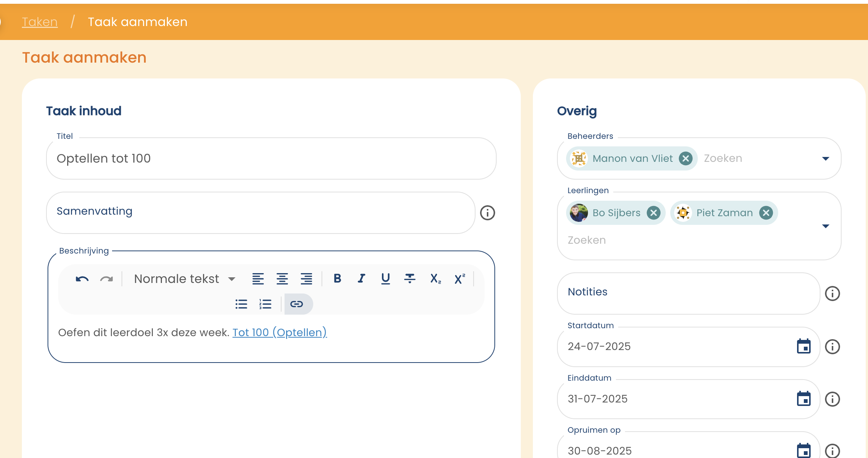This screenshot has height=458, width=868.
Task: Click the undo icon in editor toolbar
Action: [82, 279]
